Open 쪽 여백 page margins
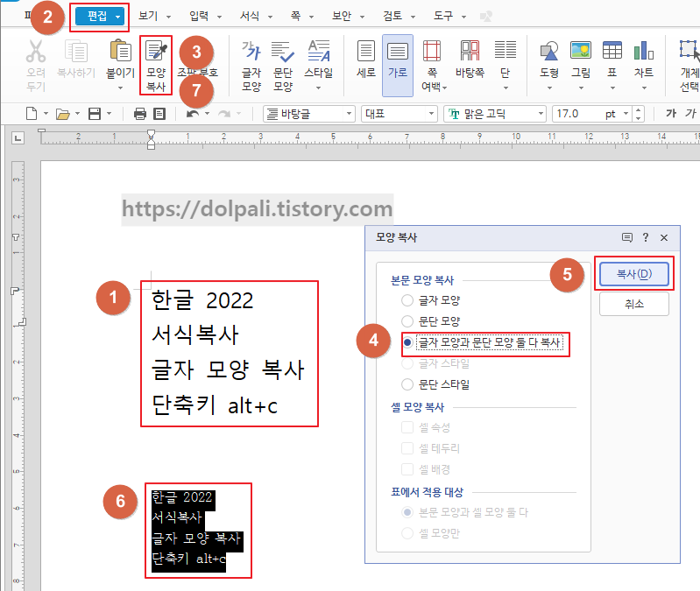700x591 pixels. point(432,65)
